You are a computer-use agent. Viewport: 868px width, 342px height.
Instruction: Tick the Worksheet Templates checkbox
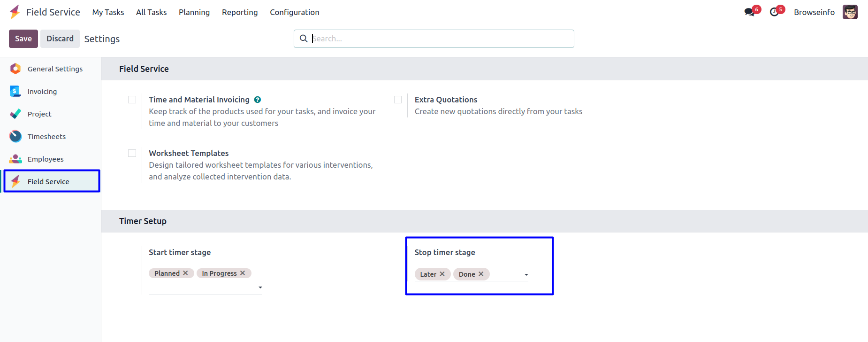tap(132, 153)
